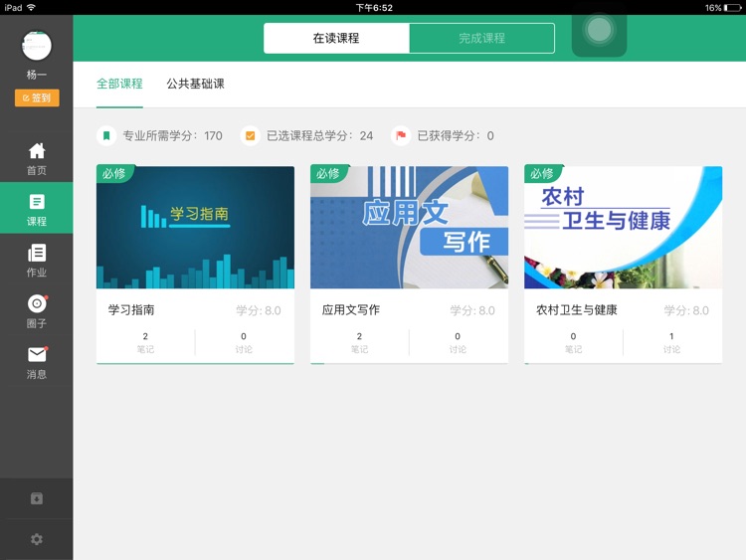Tap the download icon in sidebar bottom

[37, 498]
